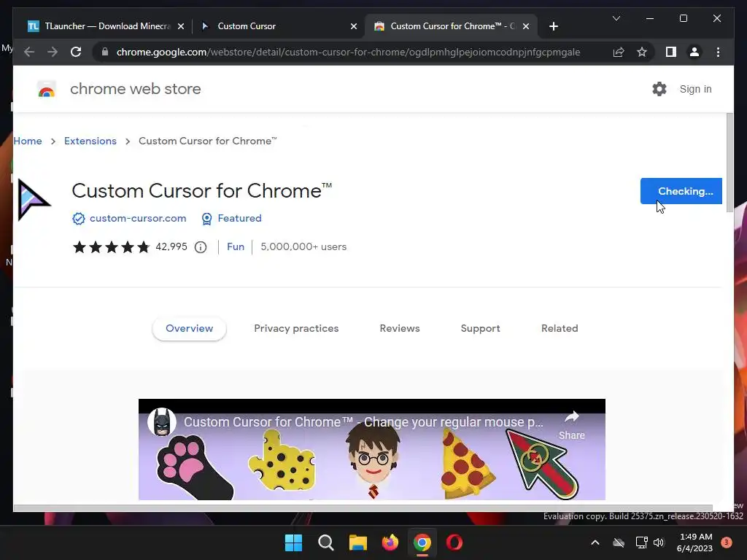The height and width of the screenshot is (560, 747).
Task: Click the browser forward arrow
Action: (53, 52)
